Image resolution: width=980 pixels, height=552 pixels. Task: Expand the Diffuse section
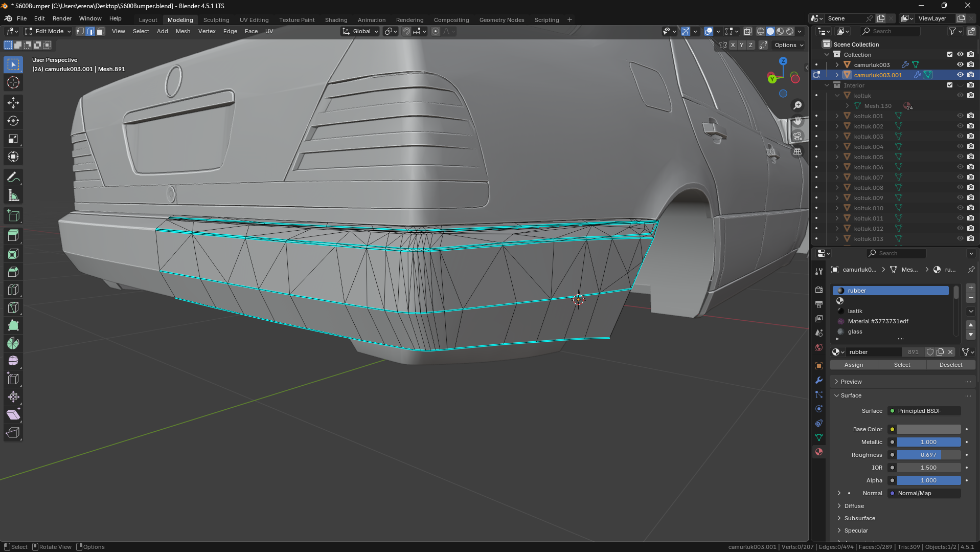click(854, 506)
